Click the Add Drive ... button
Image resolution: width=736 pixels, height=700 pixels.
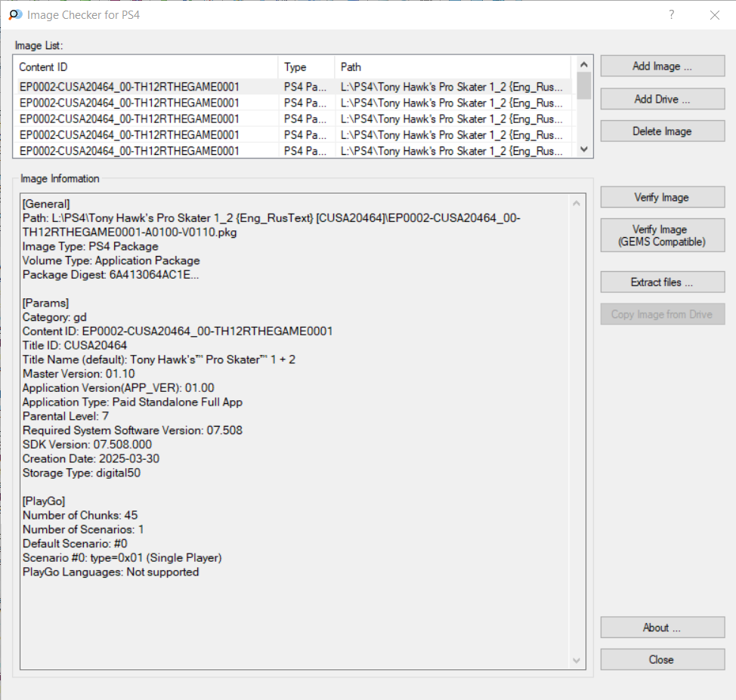pyautogui.click(x=662, y=99)
